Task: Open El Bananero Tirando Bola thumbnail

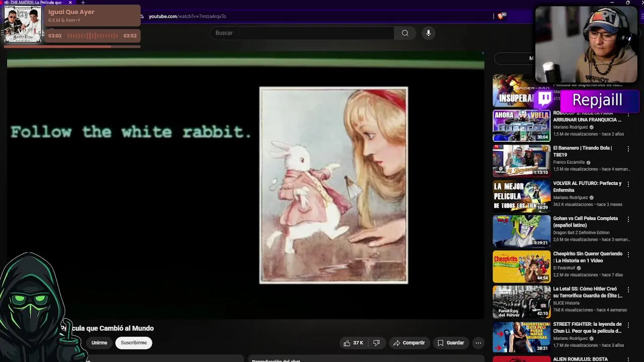Action: [x=522, y=161]
